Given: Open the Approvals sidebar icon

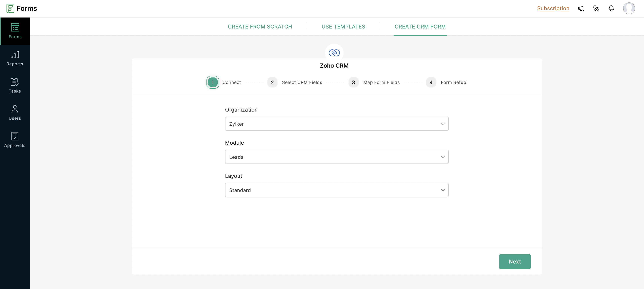Looking at the screenshot, I should [15, 140].
